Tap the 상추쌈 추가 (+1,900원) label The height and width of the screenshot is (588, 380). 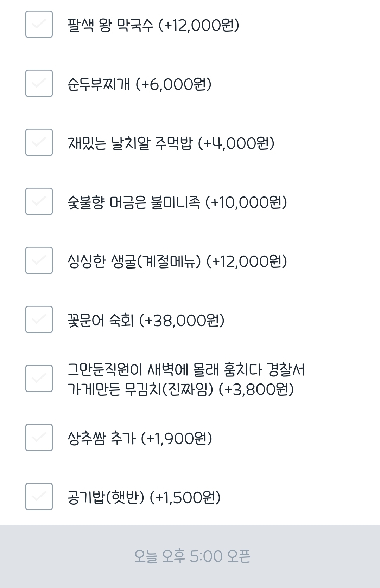140,438
